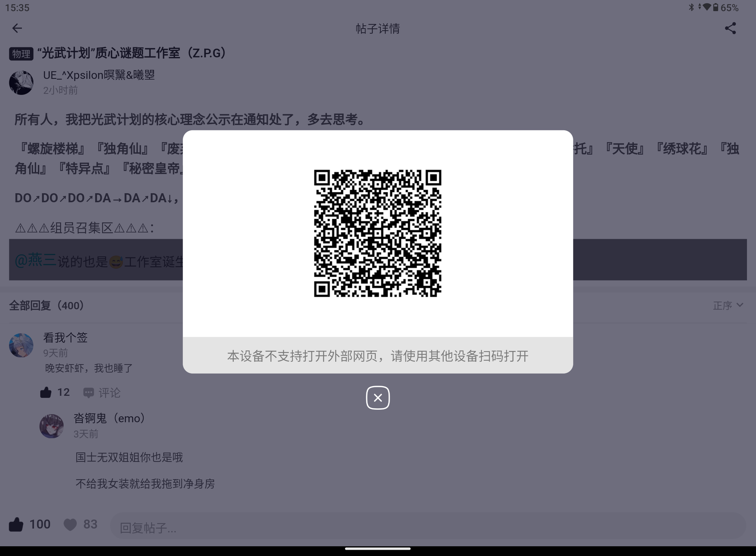Tap the 帖子详情 page title
Image resolution: width=756 pixels, height=556 pixels.
click(378, 28)
